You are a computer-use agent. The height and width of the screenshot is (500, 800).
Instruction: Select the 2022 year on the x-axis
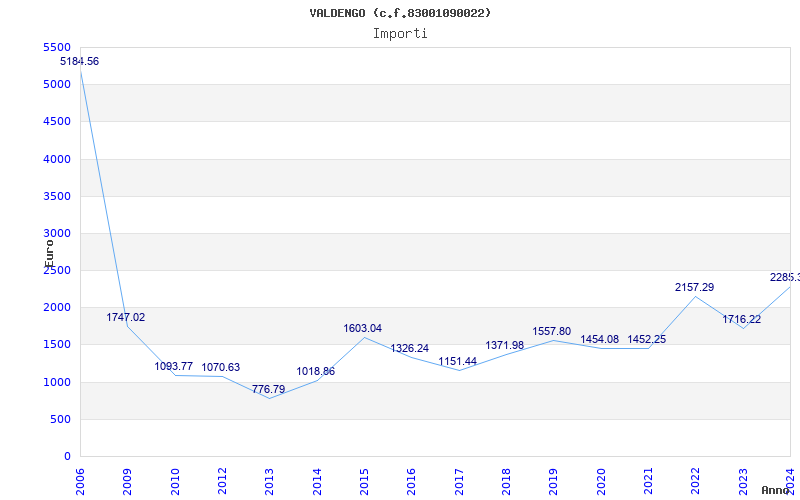click(695, 481)
